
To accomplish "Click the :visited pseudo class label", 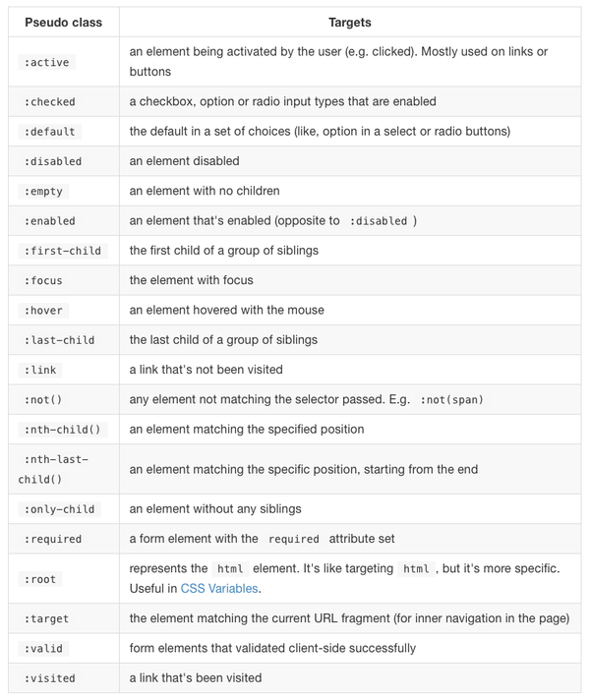I will (x=49, y=678).
